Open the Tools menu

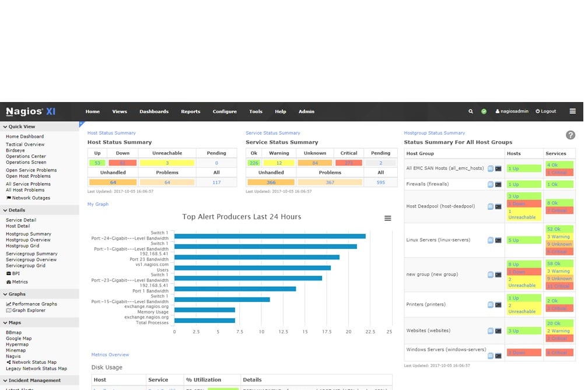coord(256,111)
